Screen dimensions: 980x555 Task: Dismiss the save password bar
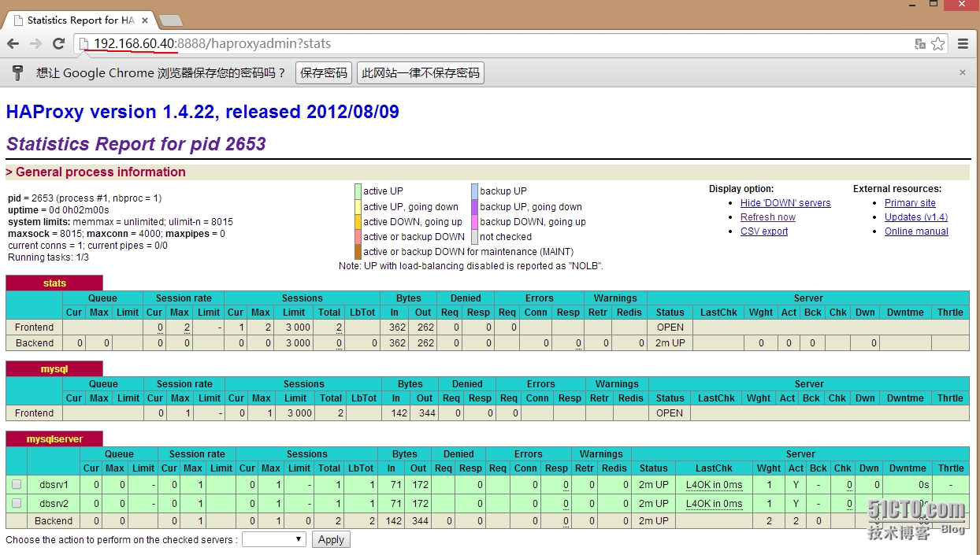pyautogui.click(x=962, y=72)
